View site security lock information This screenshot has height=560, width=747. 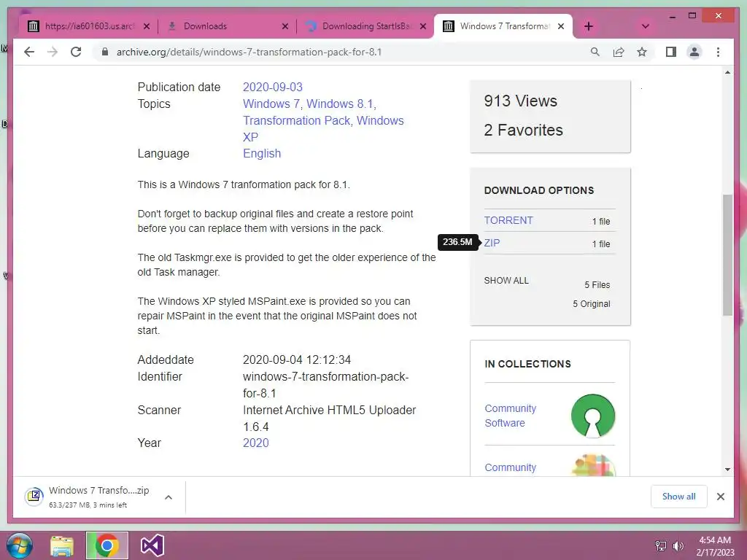[x=105, y=52]
